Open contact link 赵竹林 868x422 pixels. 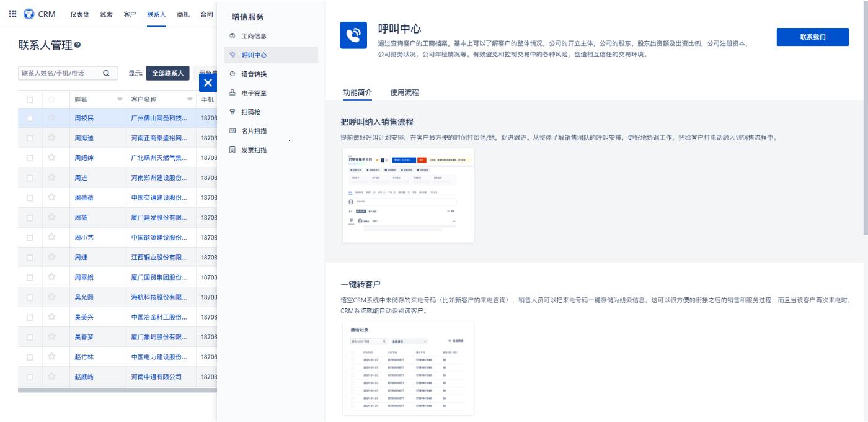coord(84,356)
